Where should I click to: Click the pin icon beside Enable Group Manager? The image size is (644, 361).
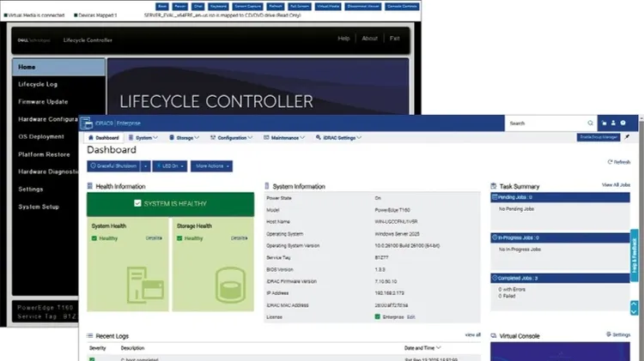click(x=627, y=137)
